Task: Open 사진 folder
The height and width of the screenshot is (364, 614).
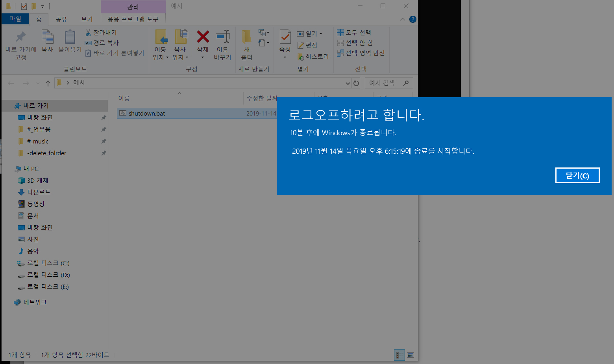Action: point(33,239)
